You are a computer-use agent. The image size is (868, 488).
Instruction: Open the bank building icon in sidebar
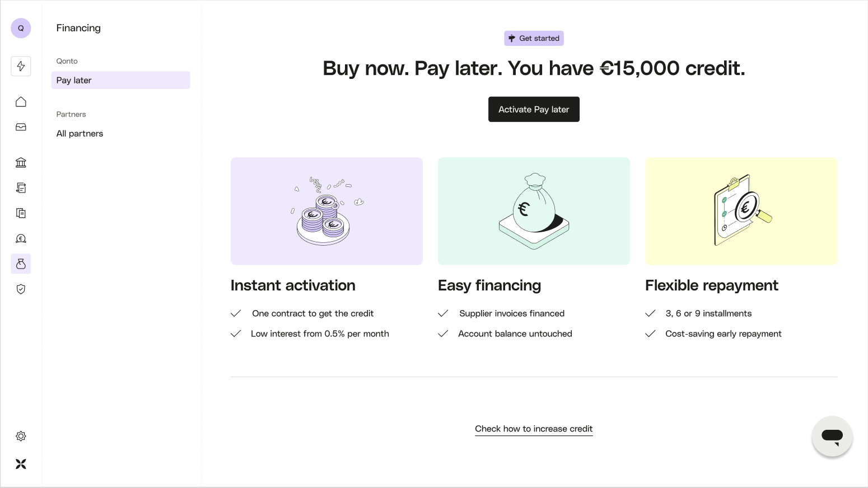click(21, 162)
